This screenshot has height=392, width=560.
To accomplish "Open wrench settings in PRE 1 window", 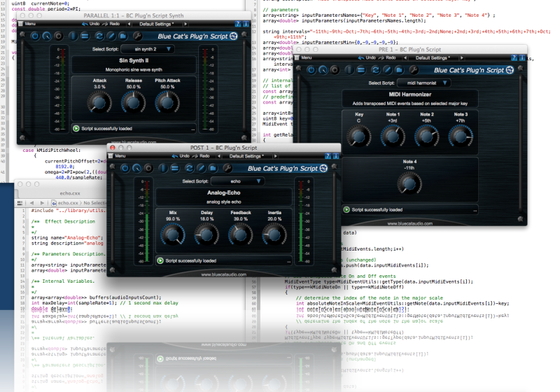I will pyautogui.click(x=414, y=70).
